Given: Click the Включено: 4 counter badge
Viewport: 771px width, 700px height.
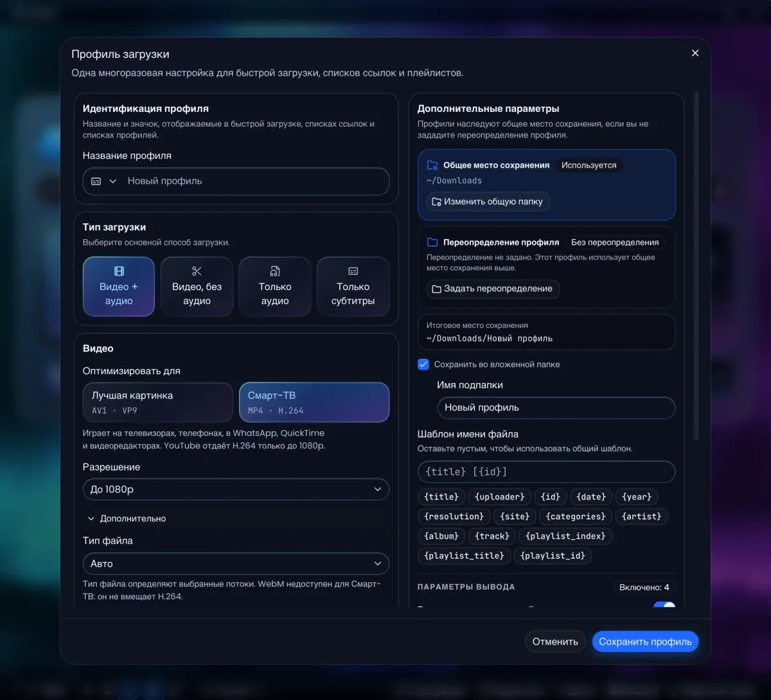Looking at the screenshot, I should pos(644,587).
